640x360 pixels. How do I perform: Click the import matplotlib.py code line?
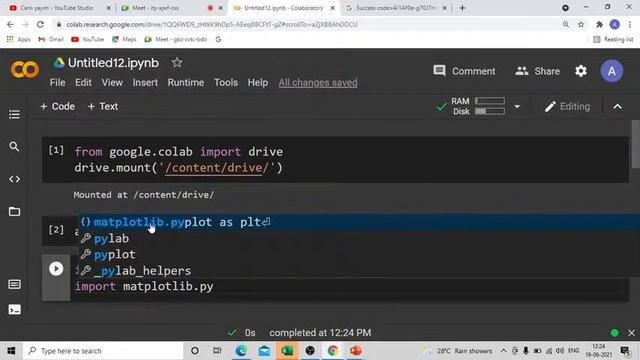tap(144, 287)
